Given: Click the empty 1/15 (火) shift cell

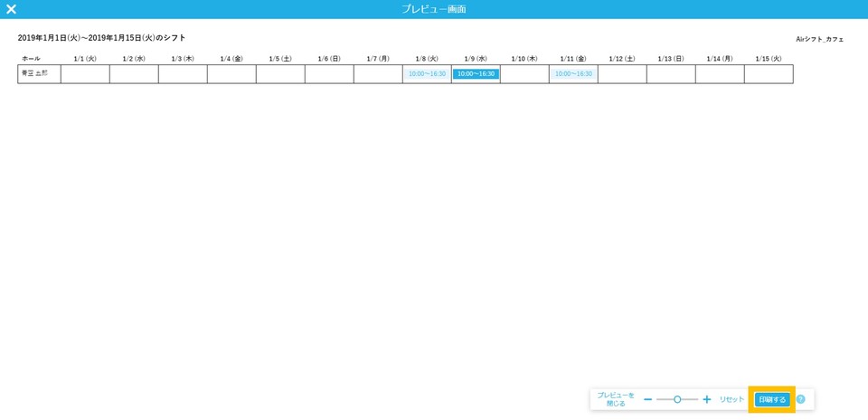Looking at the screenshot, I should pyautogui.click(x=769, y=74).
